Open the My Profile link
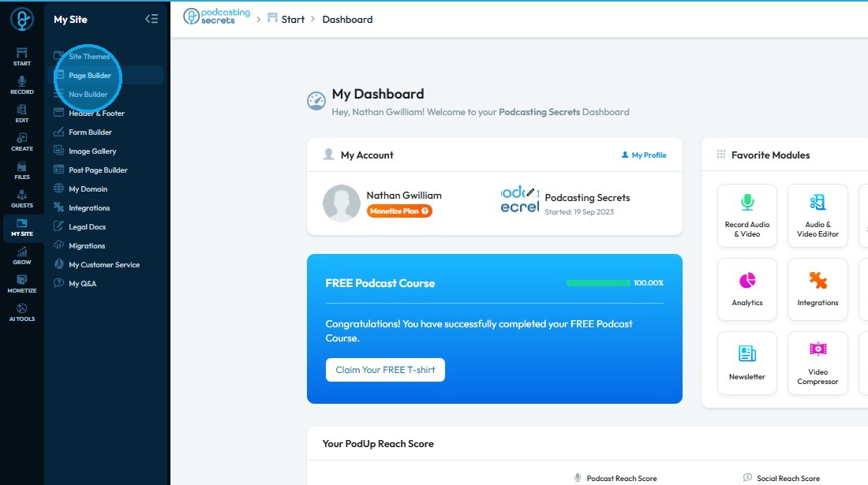Screen dimensions: 868x485 644,155
